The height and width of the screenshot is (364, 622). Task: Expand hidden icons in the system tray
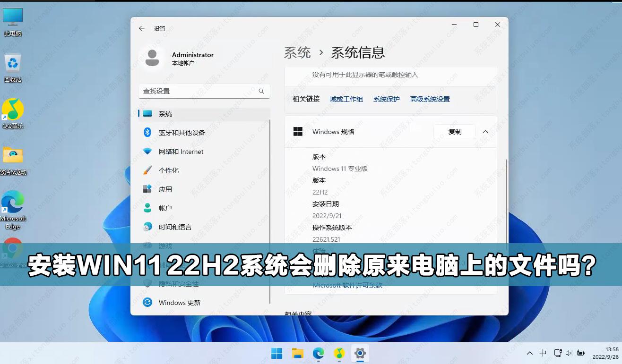pyautogui.click(x=529, y=353)
